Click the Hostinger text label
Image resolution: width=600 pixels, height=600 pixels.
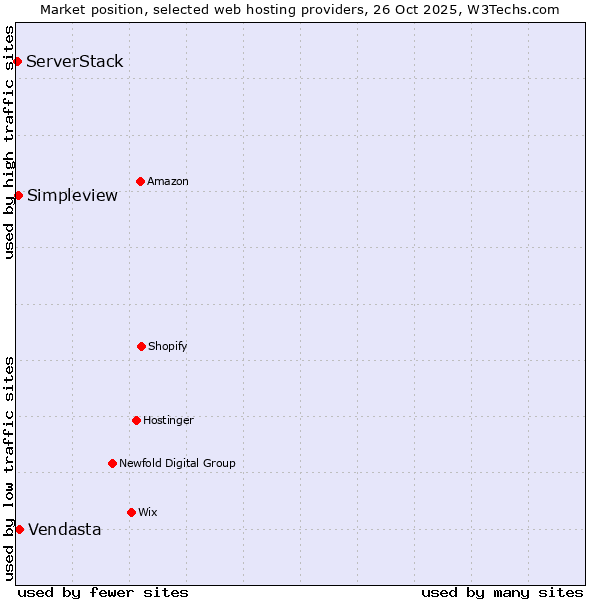pyautogui.click(x=168, y=420)
